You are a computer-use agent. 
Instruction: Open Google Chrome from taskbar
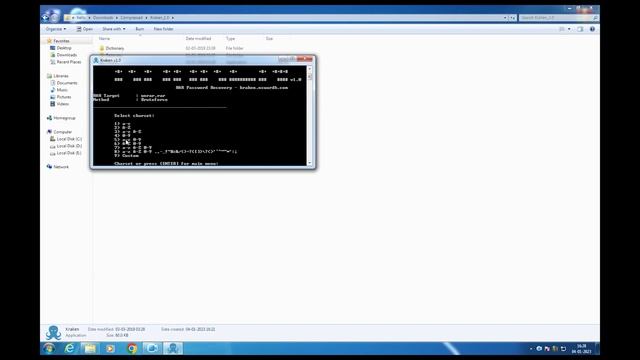[x=131, y=349]
